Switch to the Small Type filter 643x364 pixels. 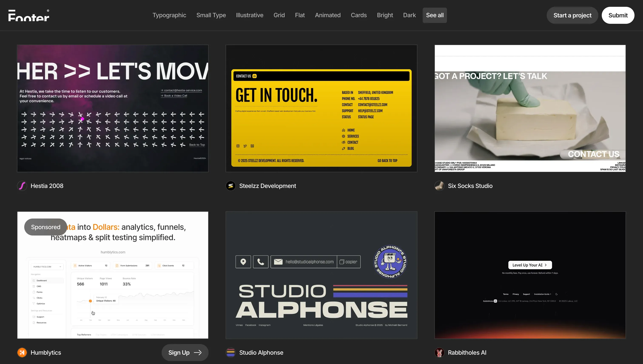point(211,15)
